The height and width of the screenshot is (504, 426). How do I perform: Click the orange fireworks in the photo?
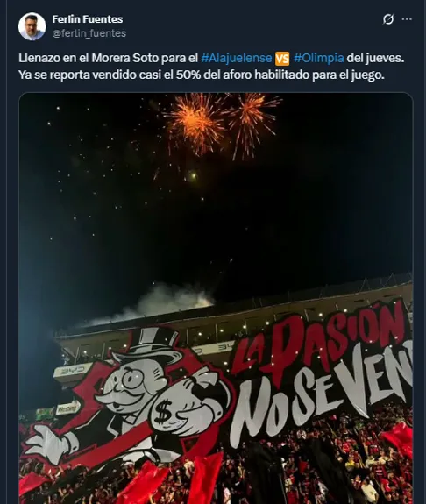coord(222,124)
